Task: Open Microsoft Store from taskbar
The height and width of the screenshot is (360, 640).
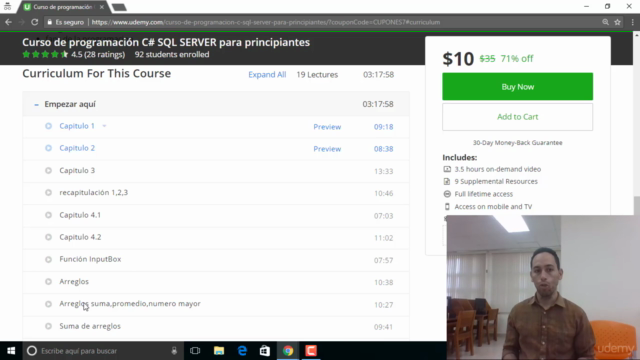Action: [x=265, y=351]
